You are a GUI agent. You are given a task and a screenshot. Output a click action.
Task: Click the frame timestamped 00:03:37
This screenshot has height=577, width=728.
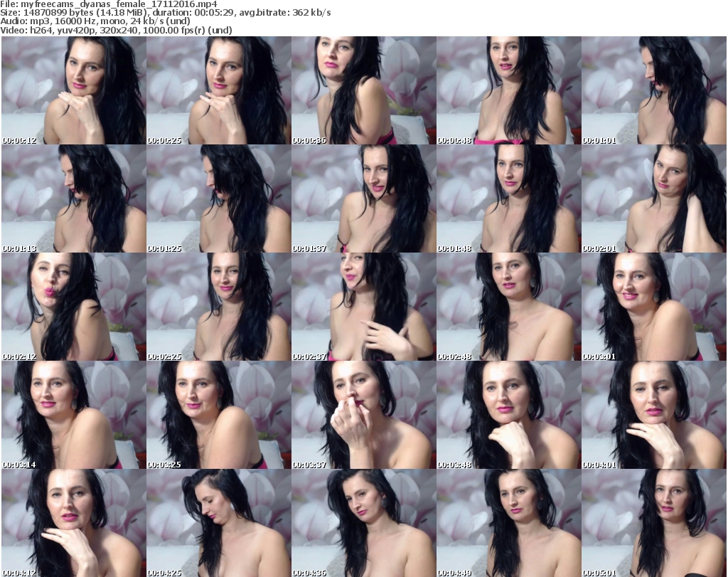coord(363,415)
